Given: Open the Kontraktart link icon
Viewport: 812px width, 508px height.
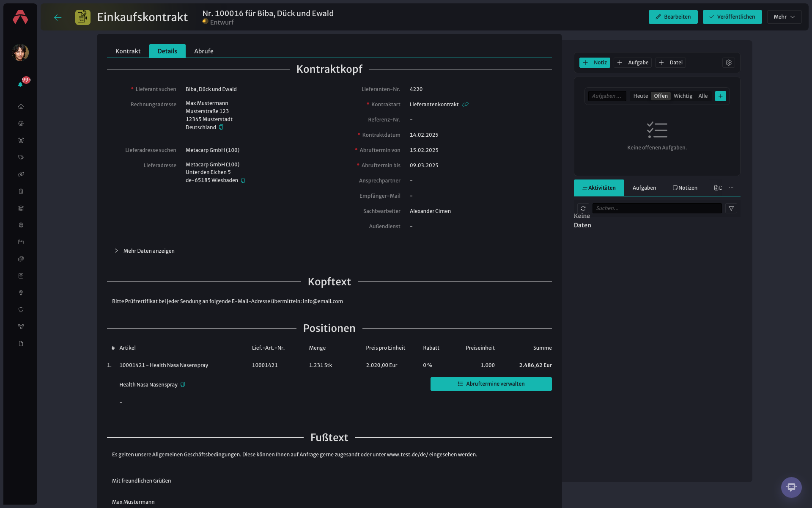Looking at the screenshot, I should point(465,105).
